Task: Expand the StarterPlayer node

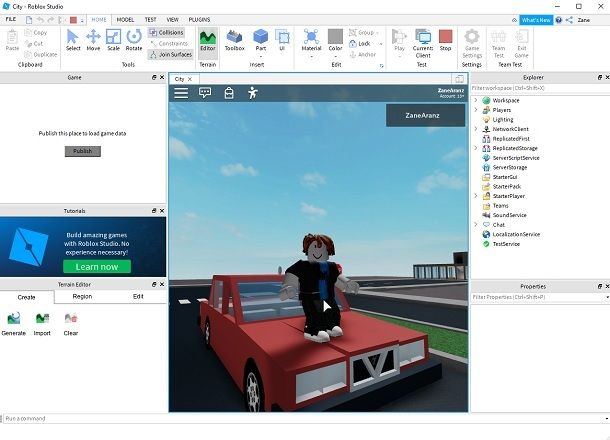Action: [x=475, y=196]
